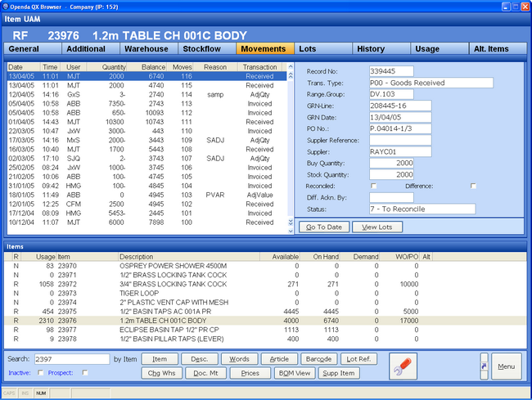The height and width of the screenshot is (400, 532).
Task: Click the Openda QX Browser title bar icon
Action: (6, 7)
